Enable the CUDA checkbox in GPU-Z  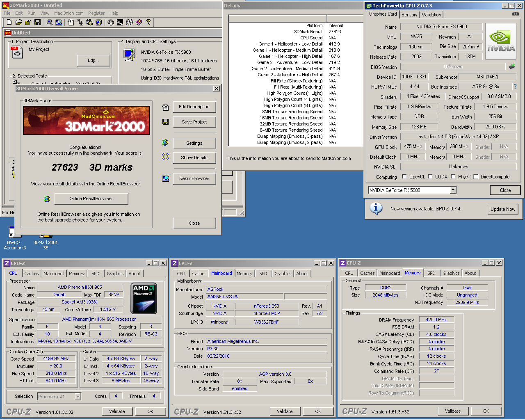coord(430,177)
